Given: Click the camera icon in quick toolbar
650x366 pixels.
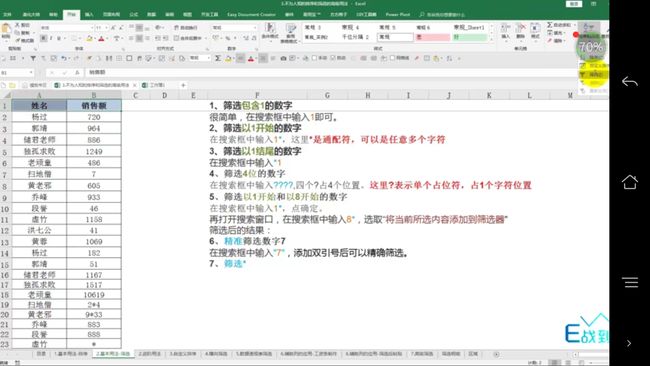Looking at the screenshot, I should [283, 58].
